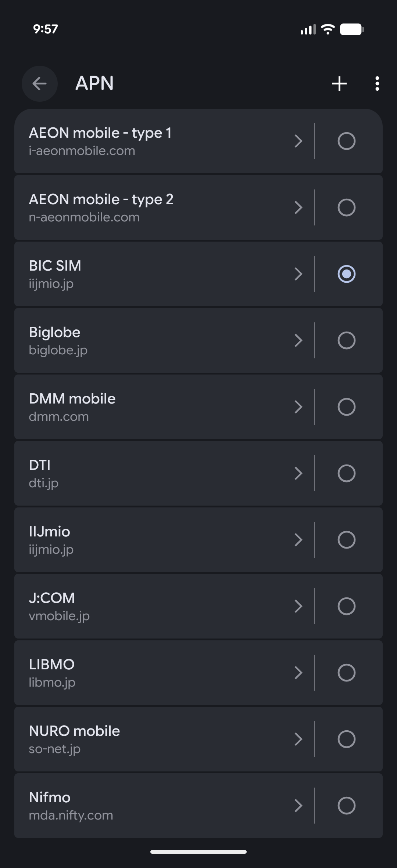Tap the battery status icon
The width and height of the screenshot is (397, 868).
pos(351,29)
